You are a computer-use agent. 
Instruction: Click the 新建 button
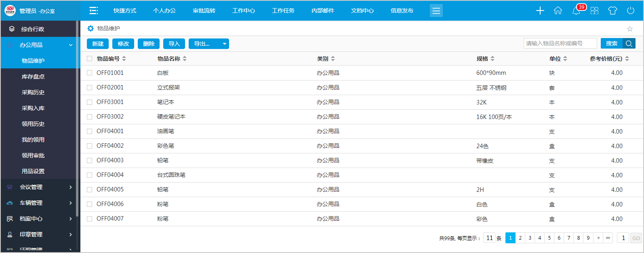(x=98, y=44)
